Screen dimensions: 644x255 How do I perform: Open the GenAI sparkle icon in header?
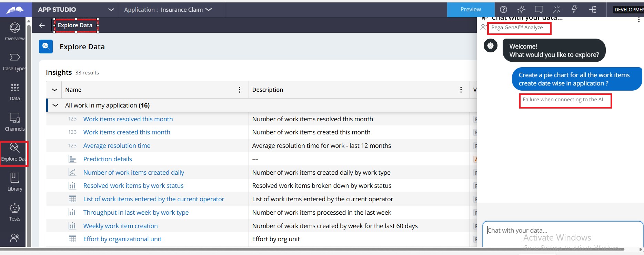tap(521, 10)
